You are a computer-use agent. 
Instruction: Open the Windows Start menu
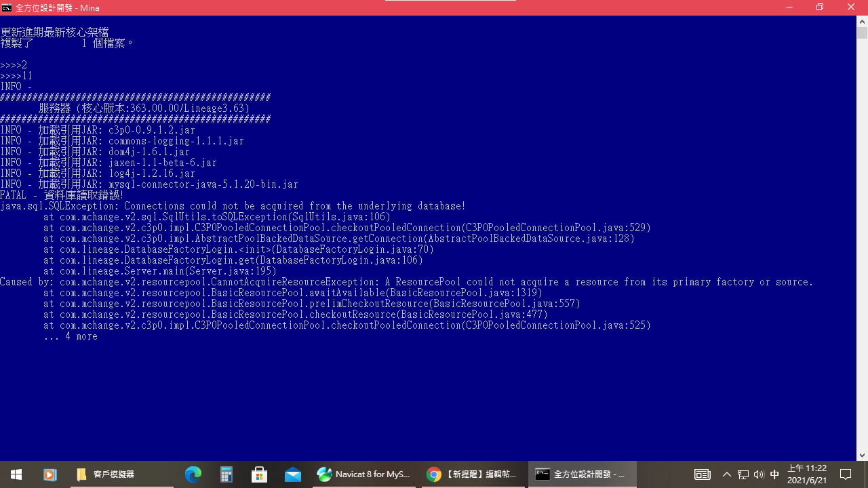tap(16, 474)
